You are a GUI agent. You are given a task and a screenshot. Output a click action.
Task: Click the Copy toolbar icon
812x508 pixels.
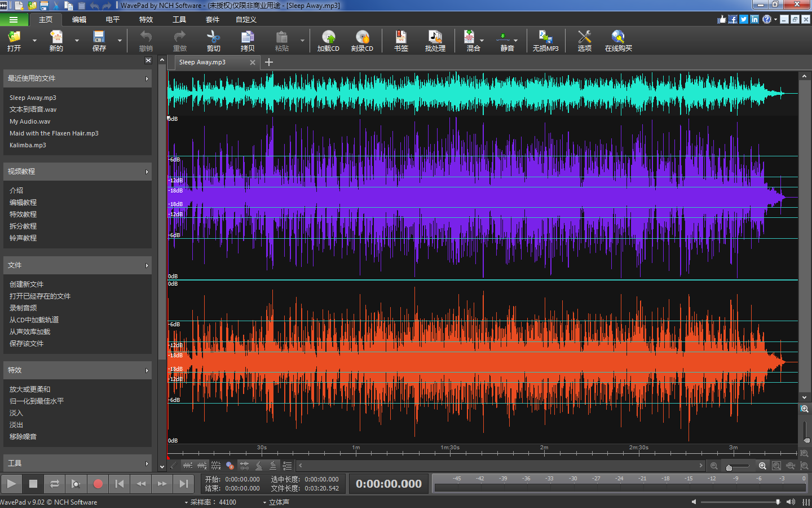248,41
